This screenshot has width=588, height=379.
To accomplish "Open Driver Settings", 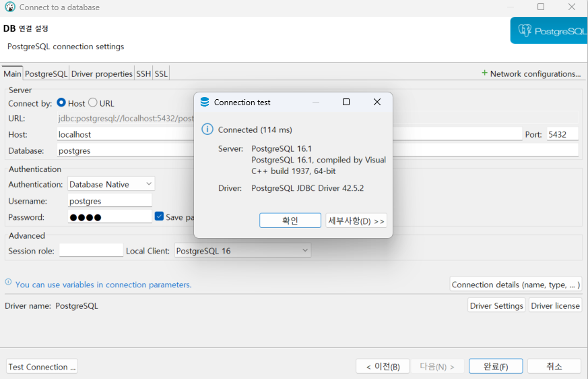I will 496,305.
